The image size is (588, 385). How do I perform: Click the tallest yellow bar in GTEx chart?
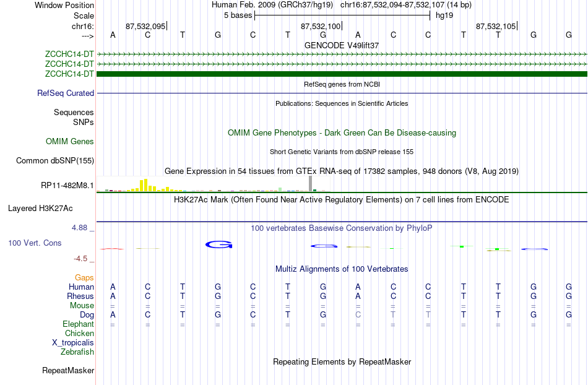click(146, 185)
